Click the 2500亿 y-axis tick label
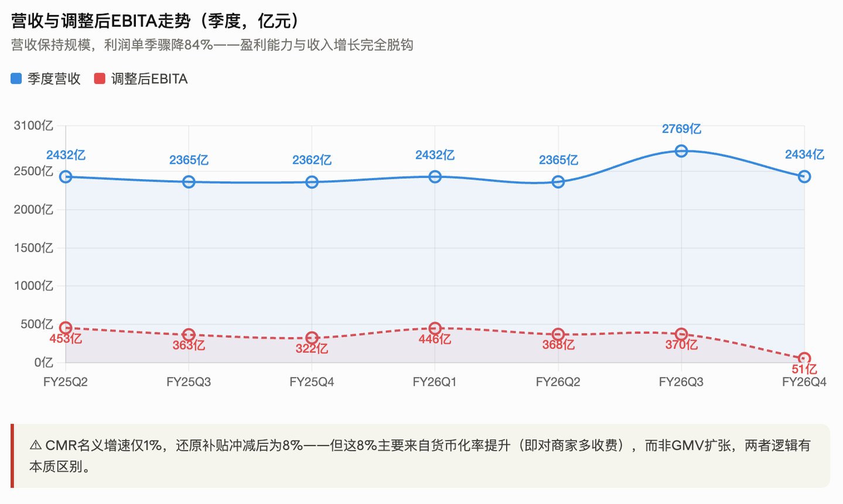The height and width of the screenshot is (504, 843). 33,172
